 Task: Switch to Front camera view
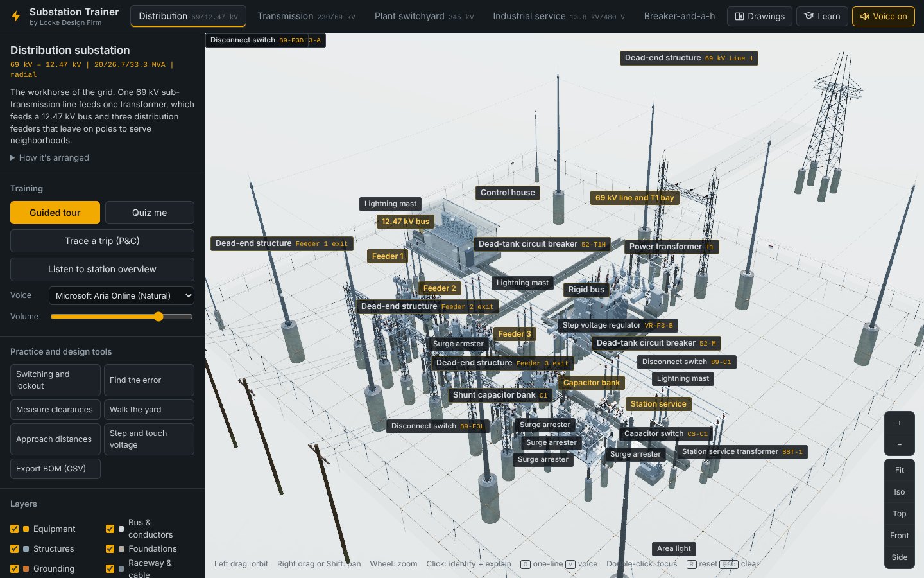[900, 536]
